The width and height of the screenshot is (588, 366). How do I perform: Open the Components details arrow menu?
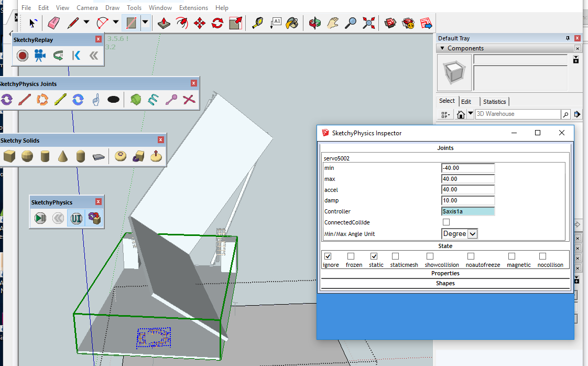(577, 114)
